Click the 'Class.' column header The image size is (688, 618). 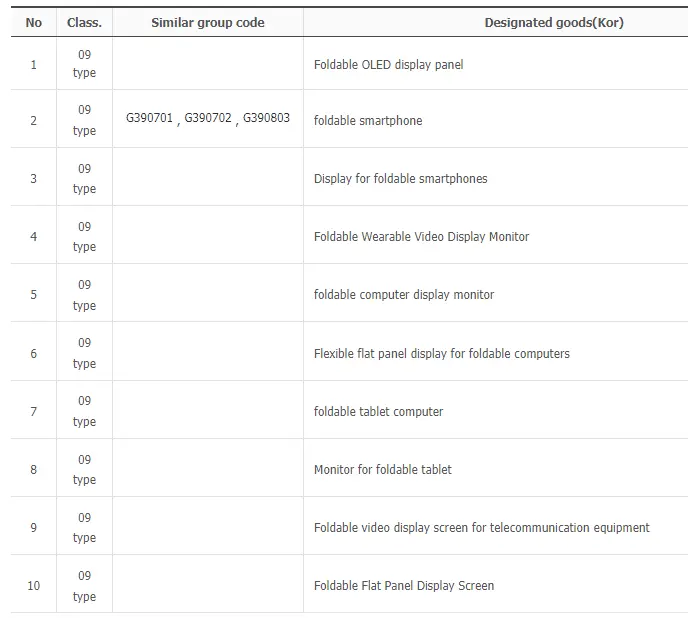click(84, 22)
